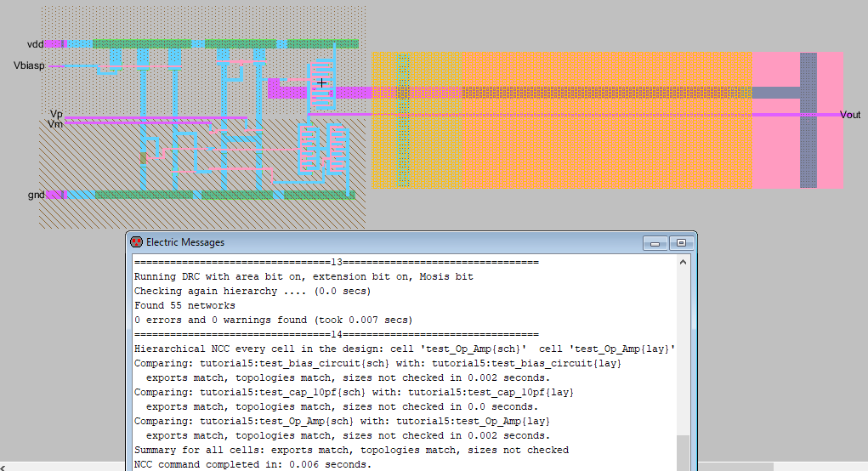Click the separator line numbered 13
The height and width of the screenshot is (471, 868).
tap(337, 263)
